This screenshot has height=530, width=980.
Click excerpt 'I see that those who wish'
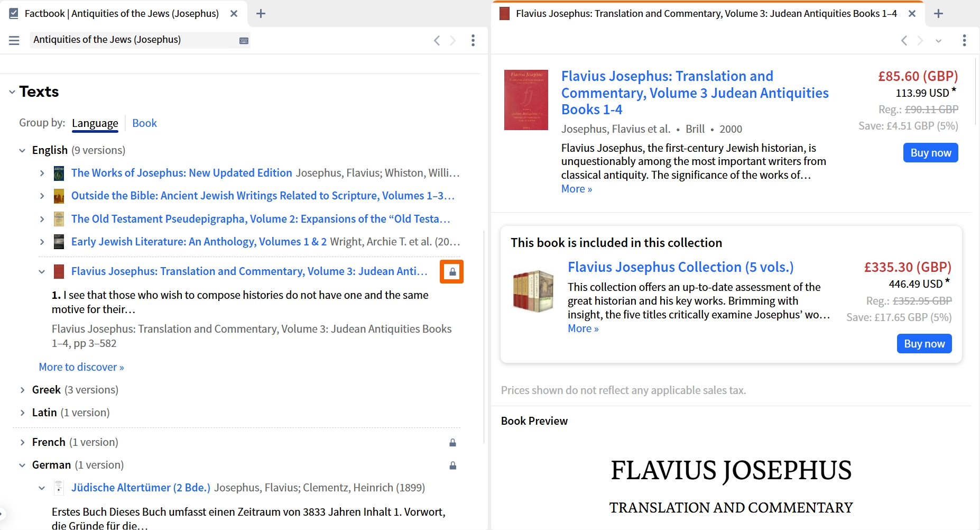point(240,302)
